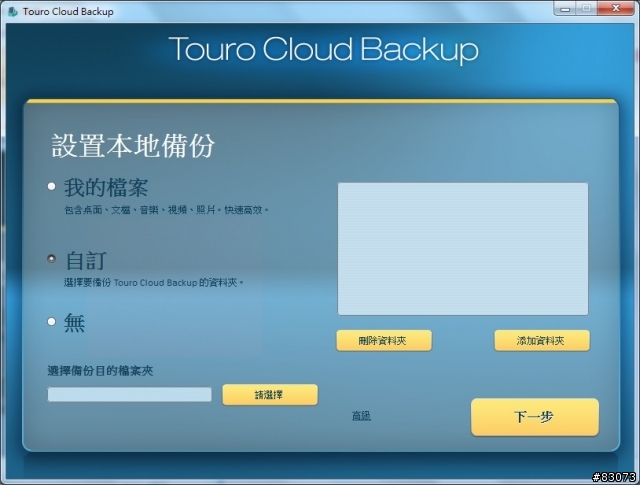Focus the backup destination folder field

coord(129,394)
